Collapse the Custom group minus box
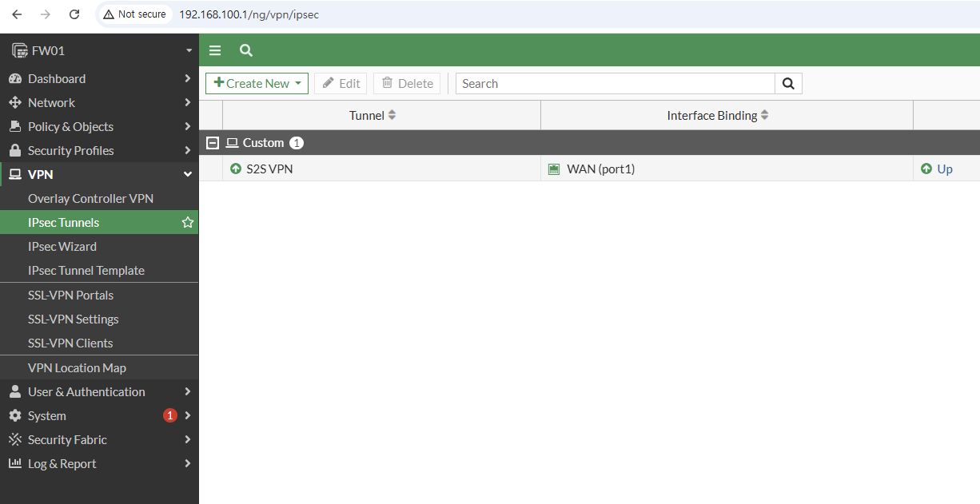 pos(212,143)
